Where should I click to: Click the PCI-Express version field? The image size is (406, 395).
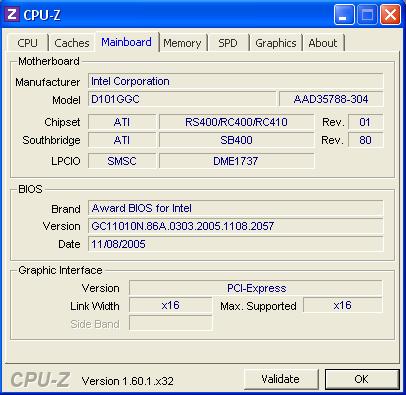[256, 288]
